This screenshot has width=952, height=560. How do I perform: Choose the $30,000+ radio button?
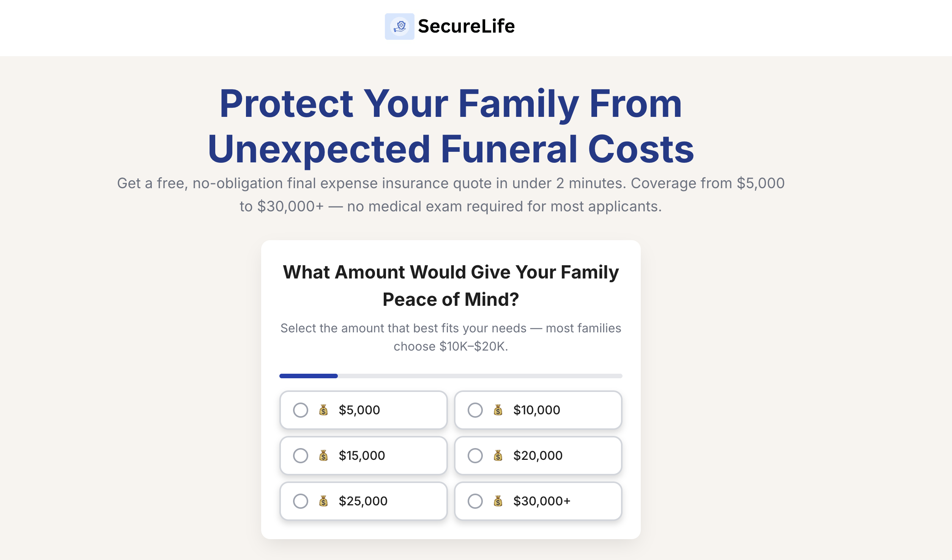(475, 501)
